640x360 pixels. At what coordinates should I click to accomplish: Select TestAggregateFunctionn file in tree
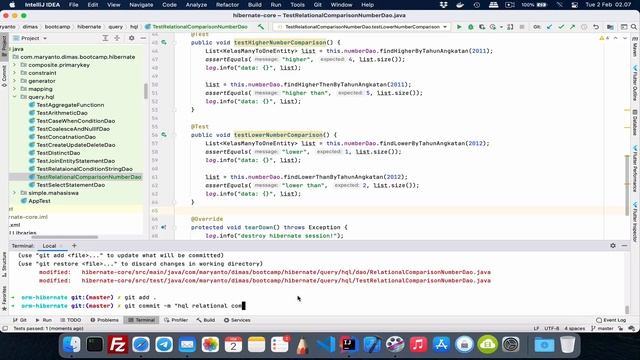coord(70,105)
